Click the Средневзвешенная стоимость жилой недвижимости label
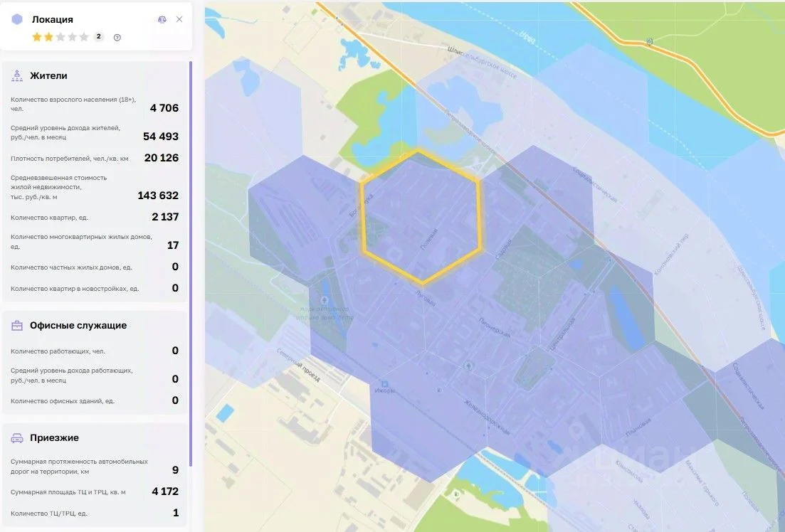This screenshot has height=532, width=785. click(58, 187)
